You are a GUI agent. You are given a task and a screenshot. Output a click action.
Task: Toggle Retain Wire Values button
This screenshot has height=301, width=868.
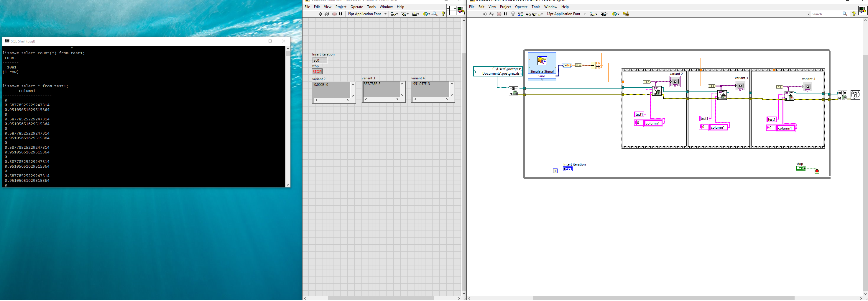[x=521, y=14]
